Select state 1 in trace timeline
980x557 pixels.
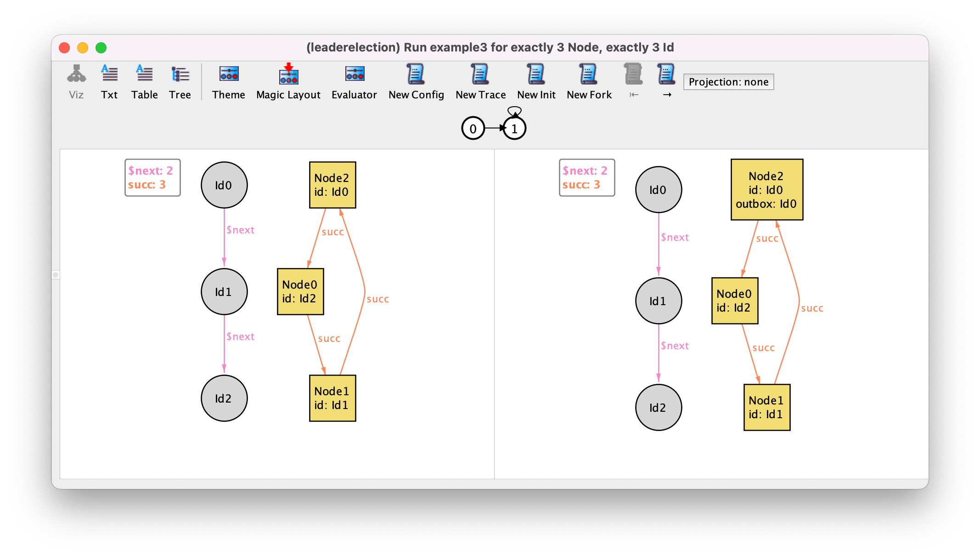pyautogui.click(x=514, y=128)
